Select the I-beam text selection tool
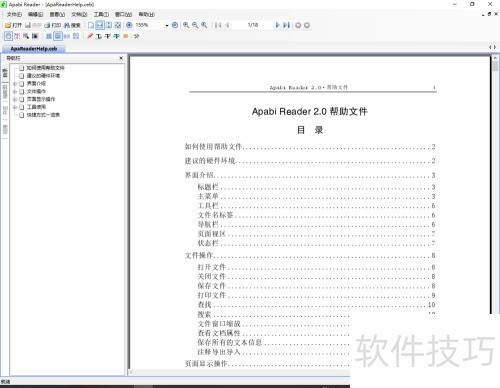Screen dimensions: 500x388 click(17, 36)
